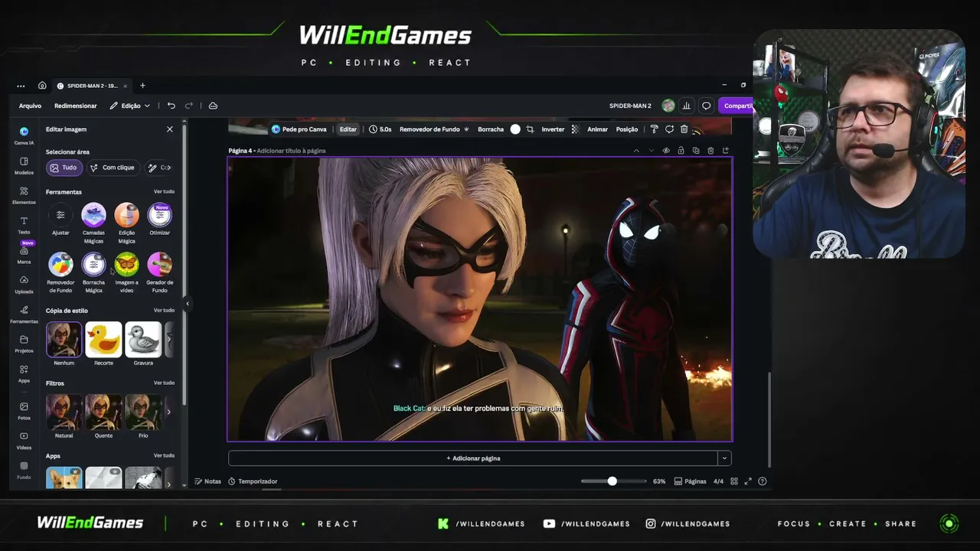
Task: Switch to grid view of pages
Action: point(734,481)
